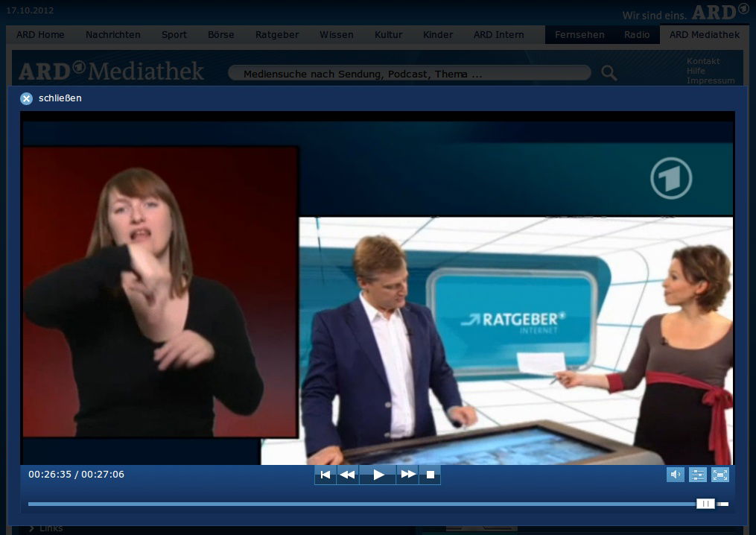Image resolution: width=756 pixels, height=535 pixels.
Task: Click the search magnifier icon
Action: pyautogui.click(x=609, y=73)
